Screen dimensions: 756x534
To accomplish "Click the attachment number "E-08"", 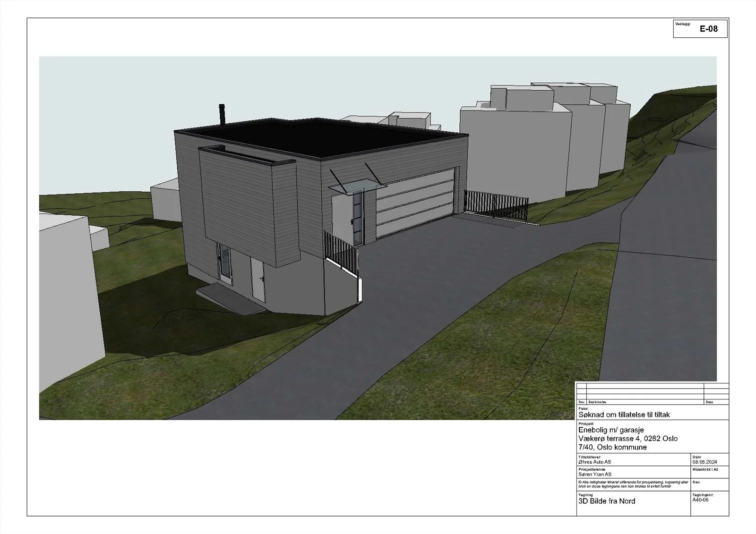I will [x=708, y=29].
